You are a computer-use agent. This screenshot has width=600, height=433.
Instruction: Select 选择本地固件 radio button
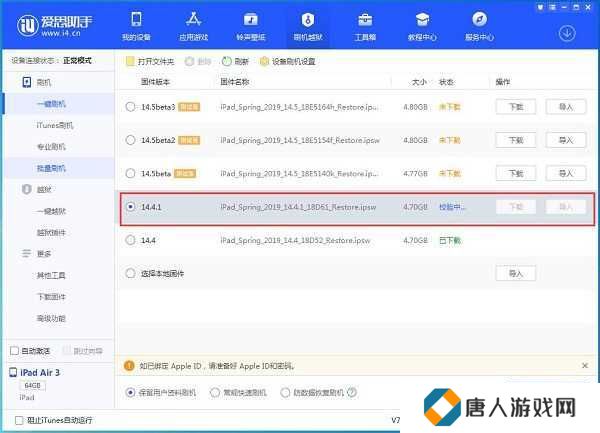(x=130, y=273)
